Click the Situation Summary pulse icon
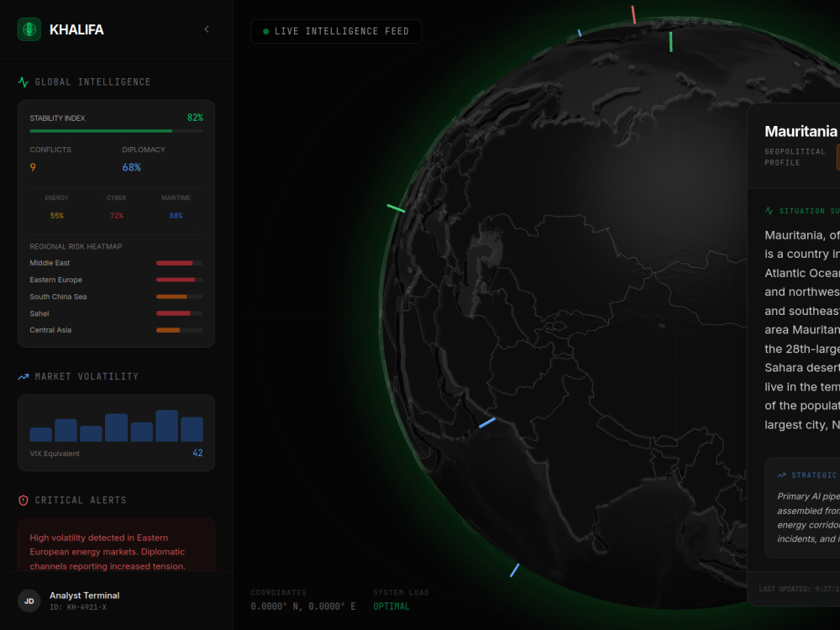The height and width of the screenshot is (630, 840). pos(769,211)
